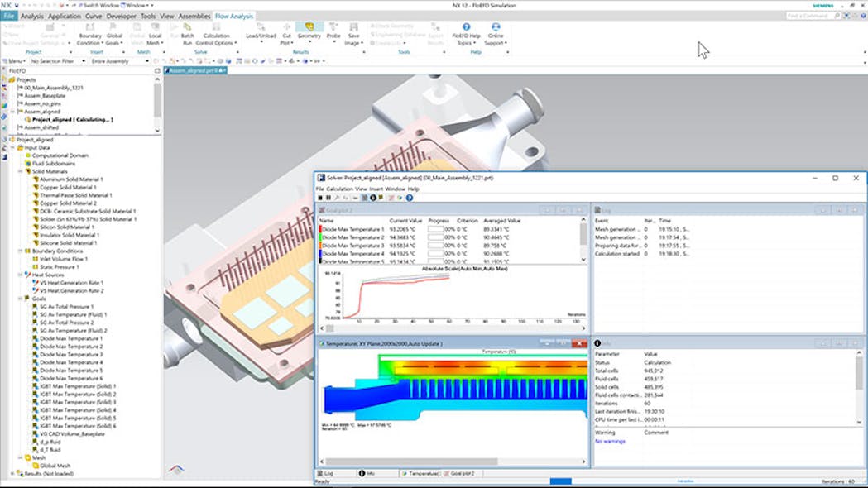Select 'Computational Domain' in the tree
This screenshot has height=488, width=868.
pyautogui.click(x=60, y=155)
